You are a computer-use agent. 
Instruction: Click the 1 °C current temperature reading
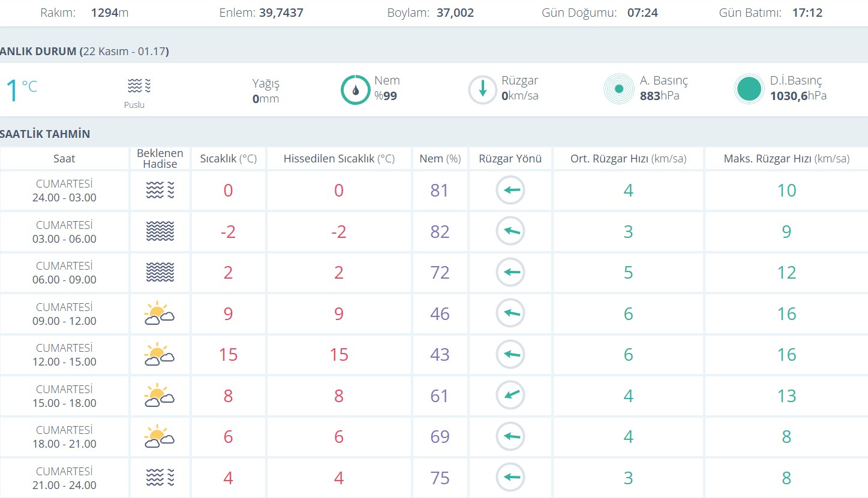(x=21, y=90)
